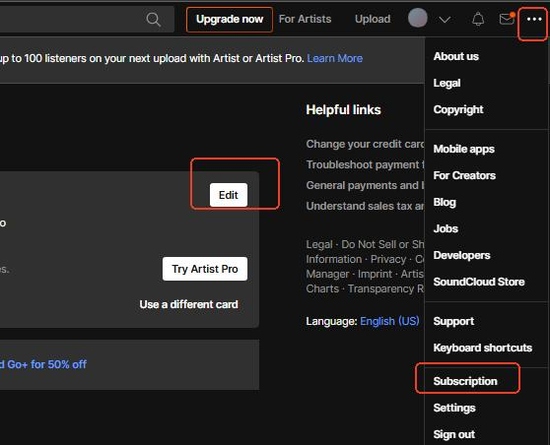This screenshot has width=550, height=445.
Task: Go to the Upload page
Action: point(373,19)
